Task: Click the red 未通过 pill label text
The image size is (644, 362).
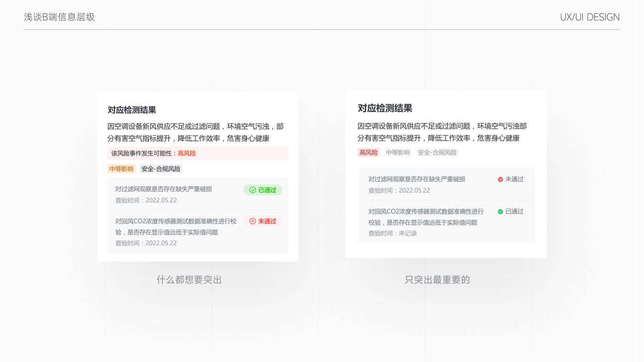Action: click(267, 221)
